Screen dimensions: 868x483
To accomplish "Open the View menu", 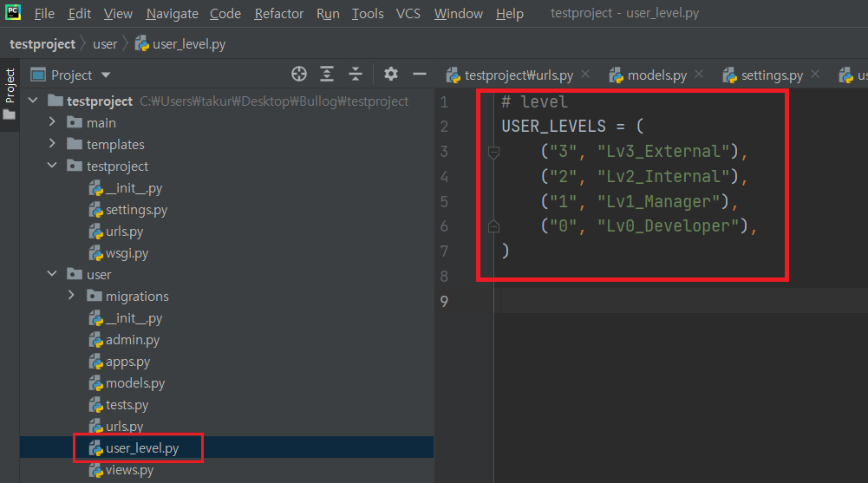I will point(118,13).
